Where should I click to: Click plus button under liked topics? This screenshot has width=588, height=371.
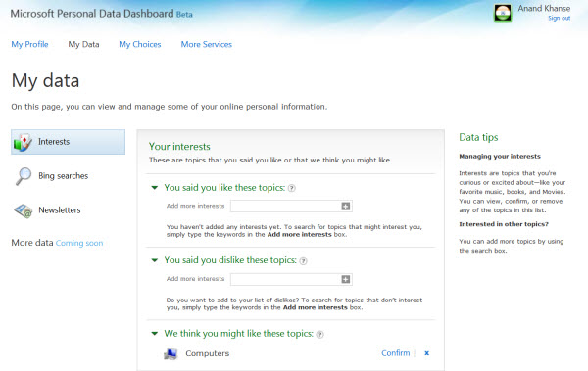pos(346,207)
